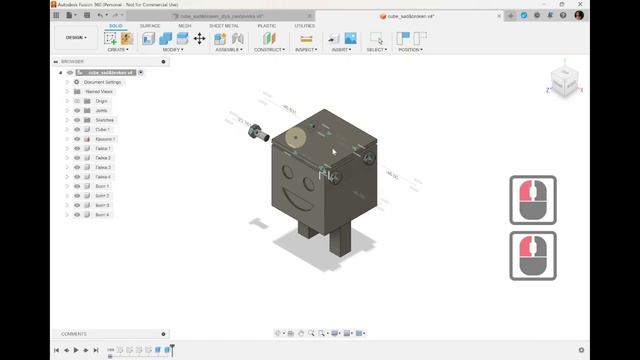Switch to the Mesh tab
Image resolution: width=640 pixels, height=360 pixels.
[184, 26]
